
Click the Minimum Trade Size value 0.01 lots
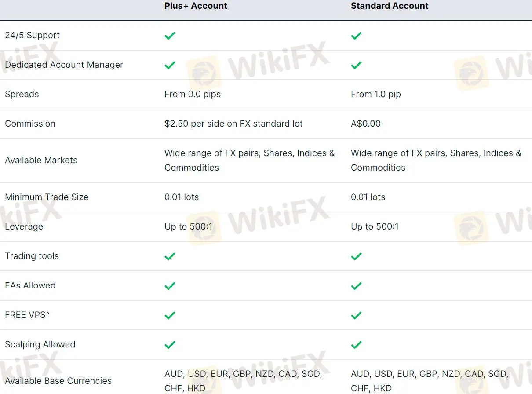tap(182, 197)
